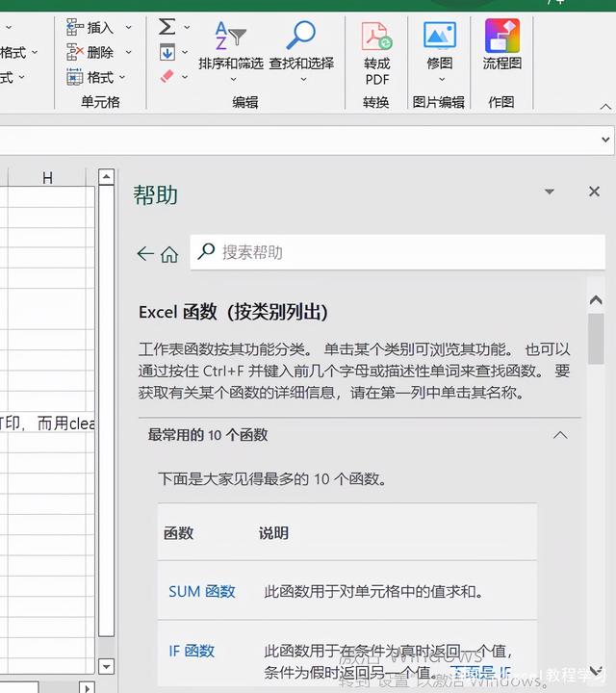This screenshot has height=693, width=616.
Task: Click the Insert cells icon
Action: pyautogui.click(x=74, y=27)
